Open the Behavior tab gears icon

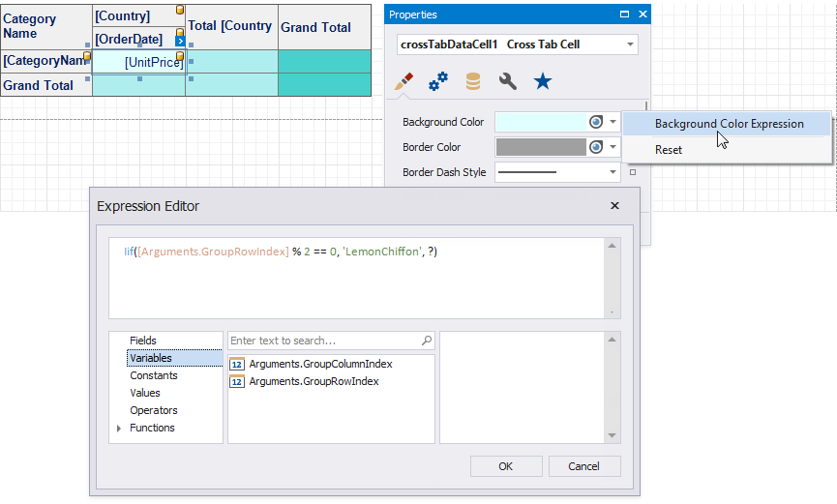tap(438, 82)
